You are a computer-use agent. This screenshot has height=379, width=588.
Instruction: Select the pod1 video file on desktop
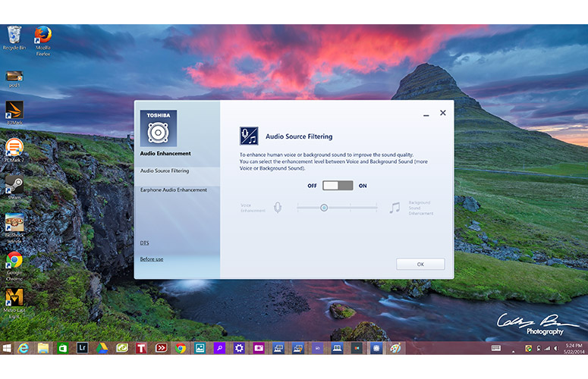pos(14,79)
